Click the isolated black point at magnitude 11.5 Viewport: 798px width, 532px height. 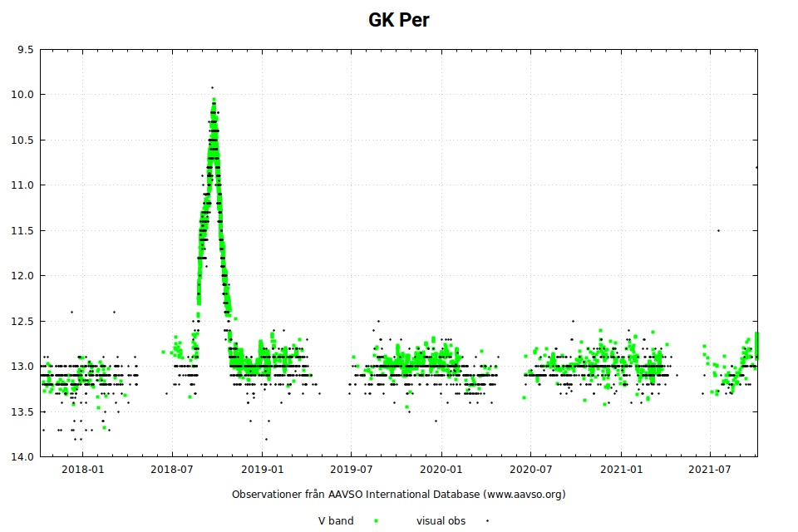(x=718, y=230)
